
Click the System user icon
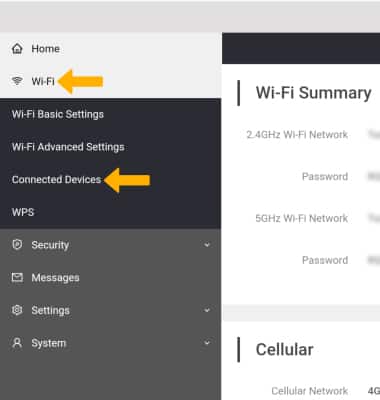click(17, 343)
